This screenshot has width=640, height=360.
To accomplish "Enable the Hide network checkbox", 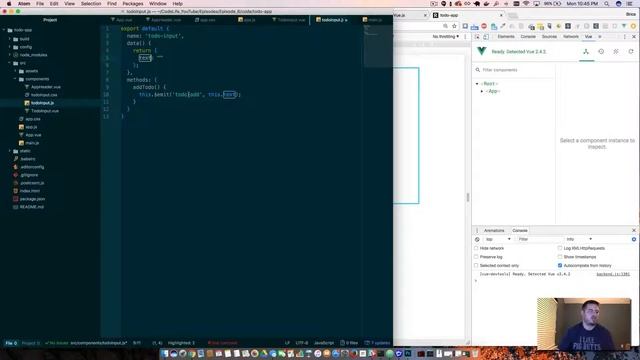I will [476, 248].
